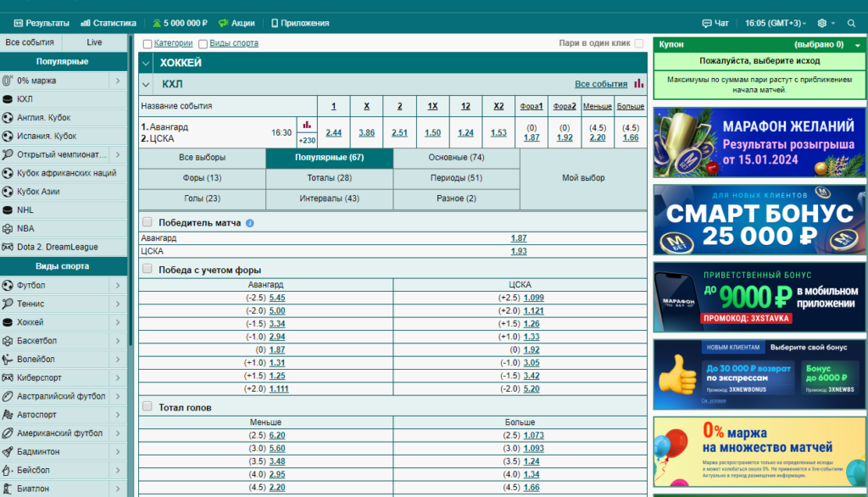This screenshot has height=497, width=868.
Task: Click the 5 000 000 ₽ prize icon
Action: (157, 23)
